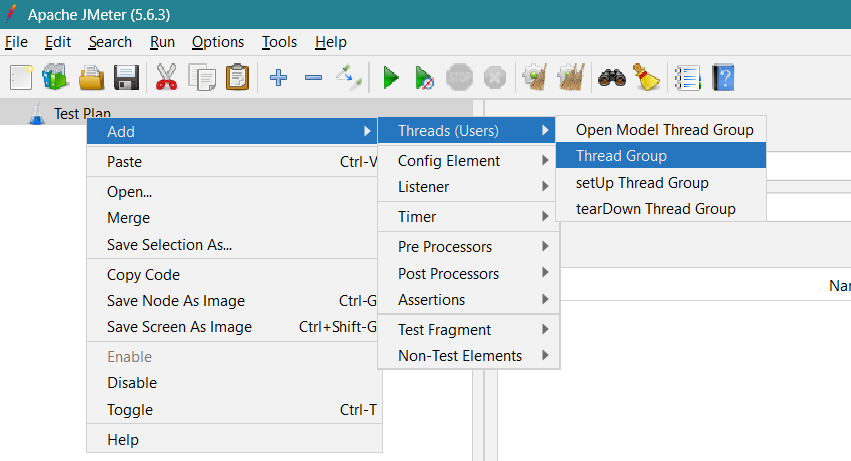Expand the Post Processors submenu

[x=467, y=273]
